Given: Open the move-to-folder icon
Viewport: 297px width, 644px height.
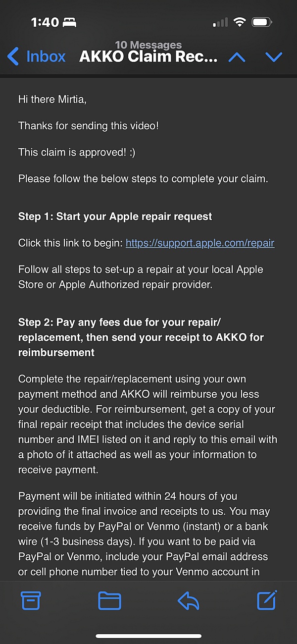Looking at the screenshot, I should coord(109,600).
